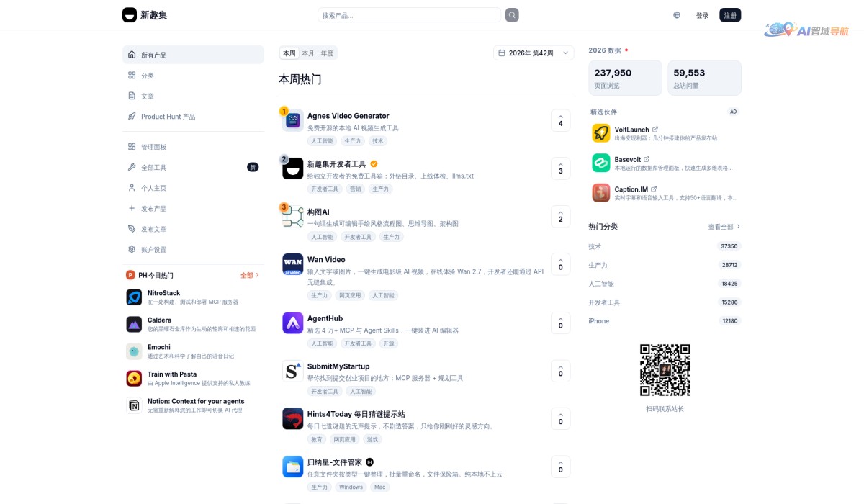Click Windows tag under 归纳星-文件管家

pos(351,487)
